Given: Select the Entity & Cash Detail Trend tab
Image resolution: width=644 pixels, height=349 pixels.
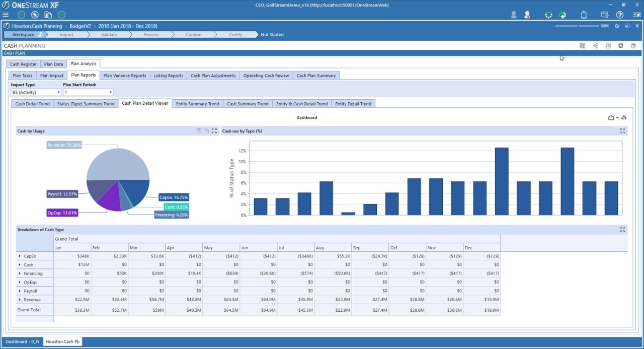Looking at the screenshot, I should click(302, 104).
